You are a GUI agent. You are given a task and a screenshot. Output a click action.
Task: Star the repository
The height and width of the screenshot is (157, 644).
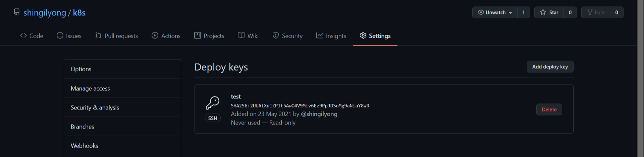click(549, 12)
